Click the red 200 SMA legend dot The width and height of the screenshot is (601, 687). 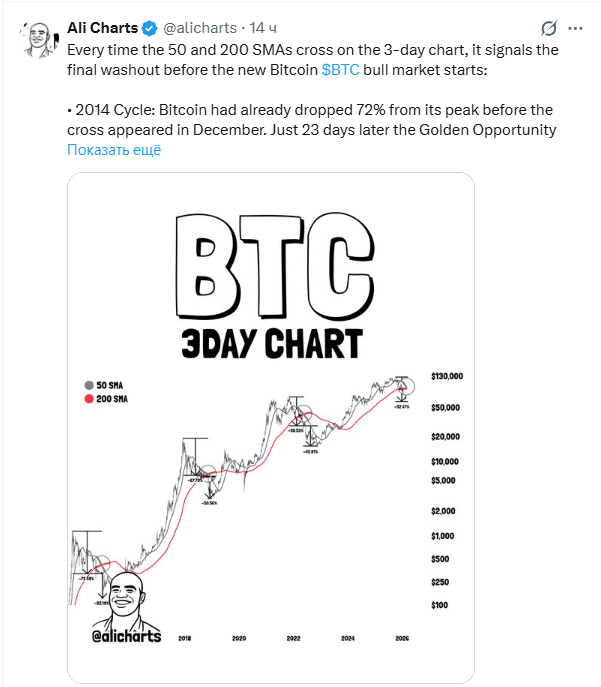coord(90,399)
